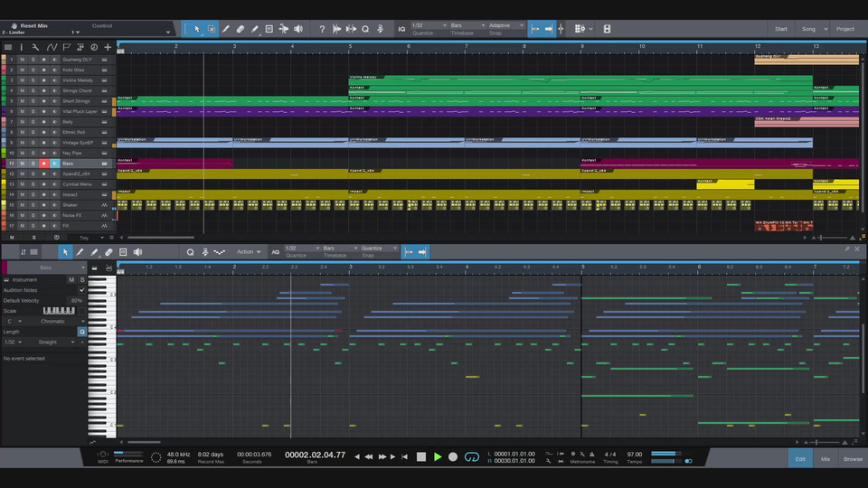Select the Eraser tool in the arrange toolbar

pos(240,29)
